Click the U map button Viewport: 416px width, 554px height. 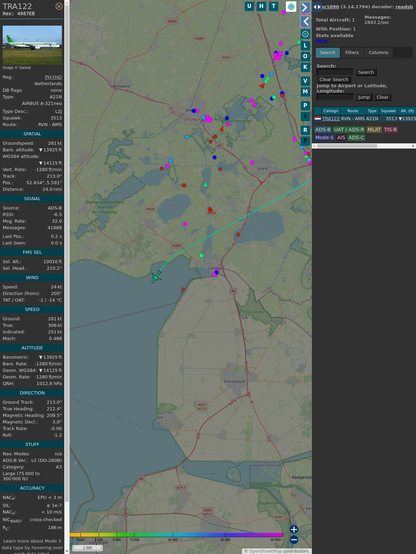coord(249,6)
